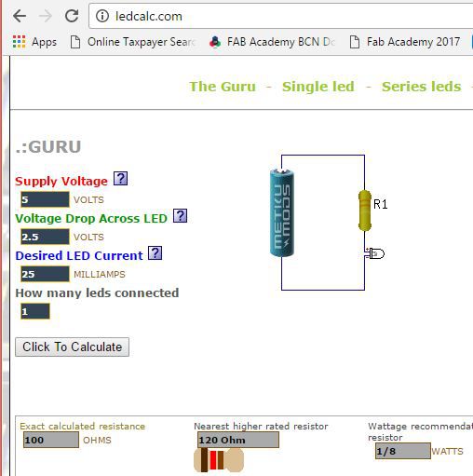
Task: Open Desired LED Current help icon
Action: 155,253
